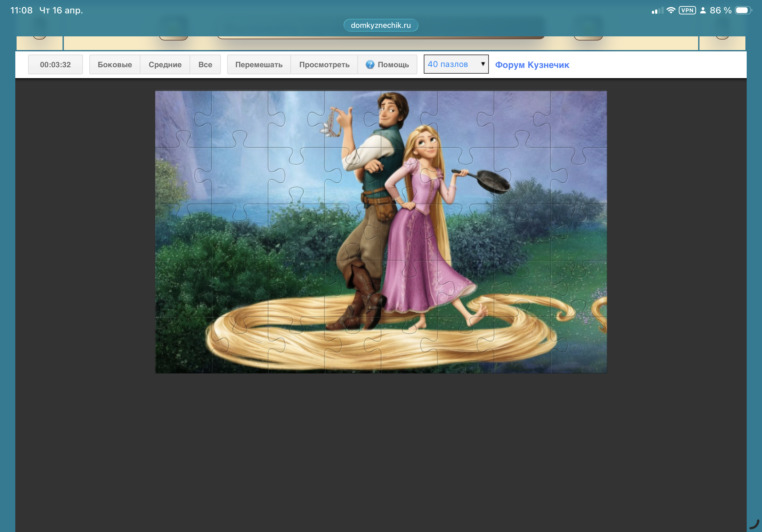
Task: Tap the domkyznechik.ru address pill
Action: tap(381, 25)
